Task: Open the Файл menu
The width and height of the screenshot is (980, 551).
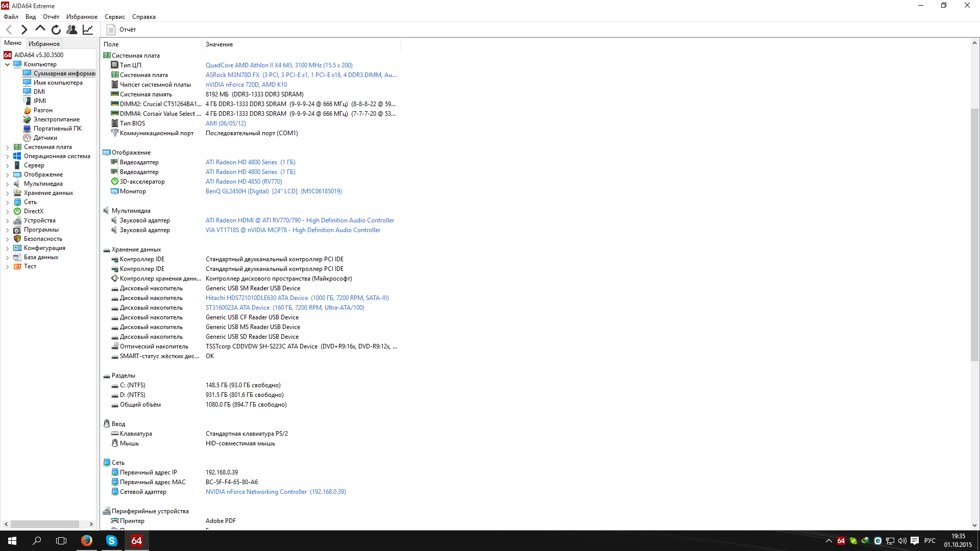Action: click(11, 17)
